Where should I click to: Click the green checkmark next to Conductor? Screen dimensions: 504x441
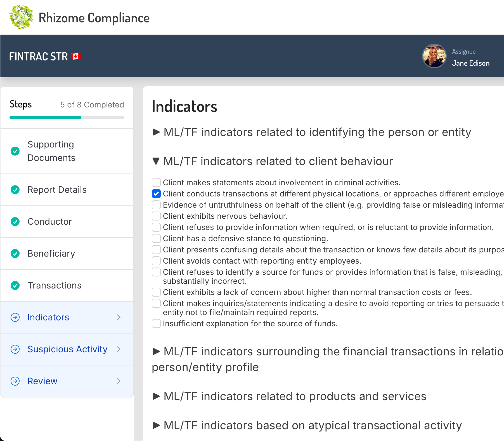coord(15,222)
